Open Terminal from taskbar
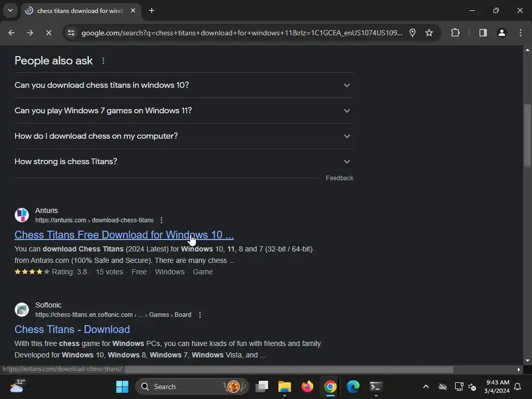 point(376,387)
